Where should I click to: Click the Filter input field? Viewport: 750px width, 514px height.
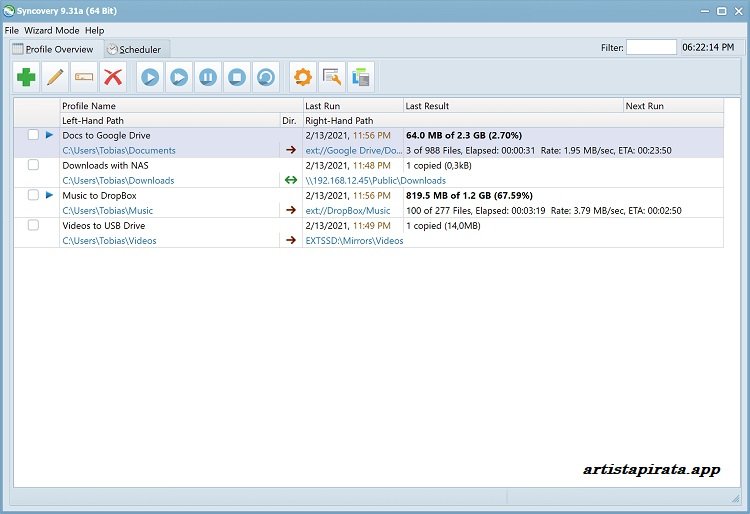point(651,47)
